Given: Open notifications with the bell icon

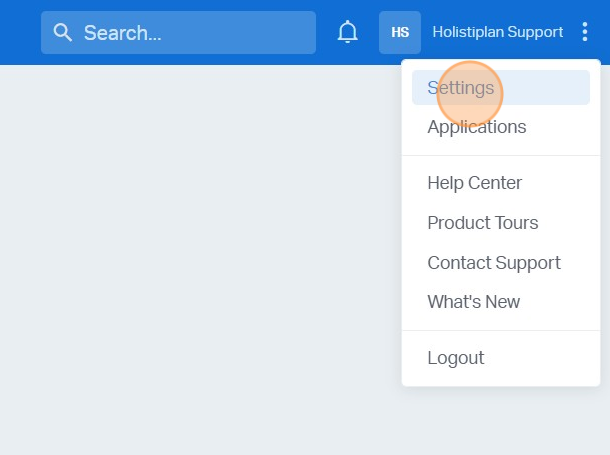Looking at the screenshot, I should pyautogui.click(x=348, y=32).
